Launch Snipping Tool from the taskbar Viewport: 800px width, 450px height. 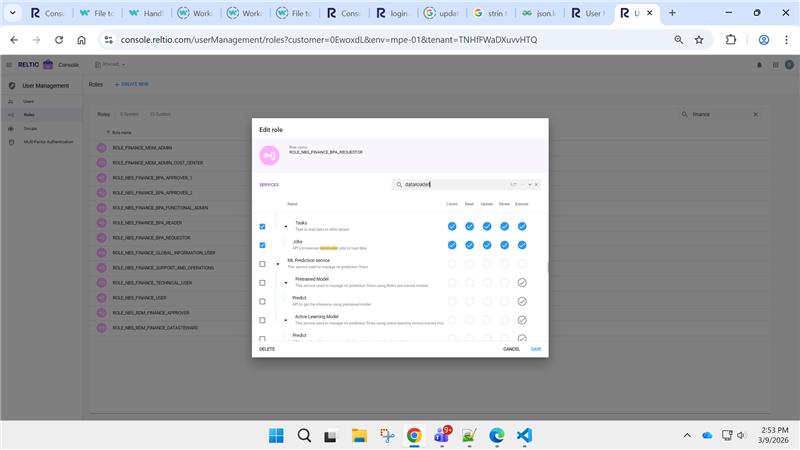387,435
